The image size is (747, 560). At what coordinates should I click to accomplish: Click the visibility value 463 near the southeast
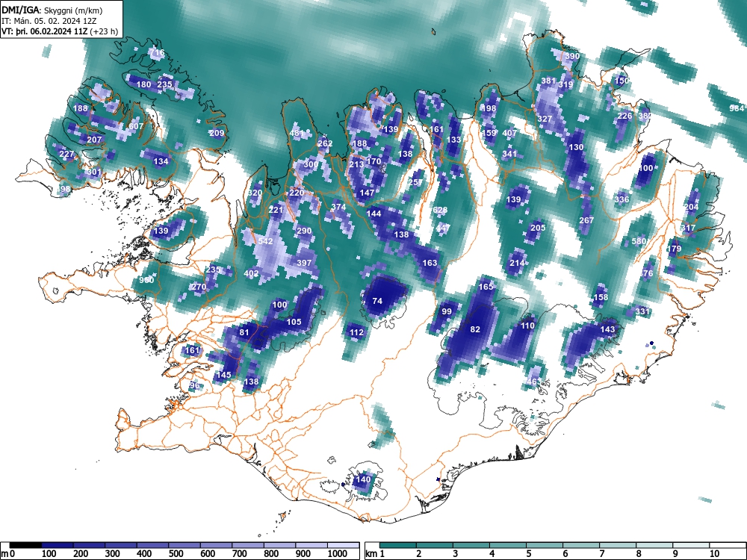point(534,382)
